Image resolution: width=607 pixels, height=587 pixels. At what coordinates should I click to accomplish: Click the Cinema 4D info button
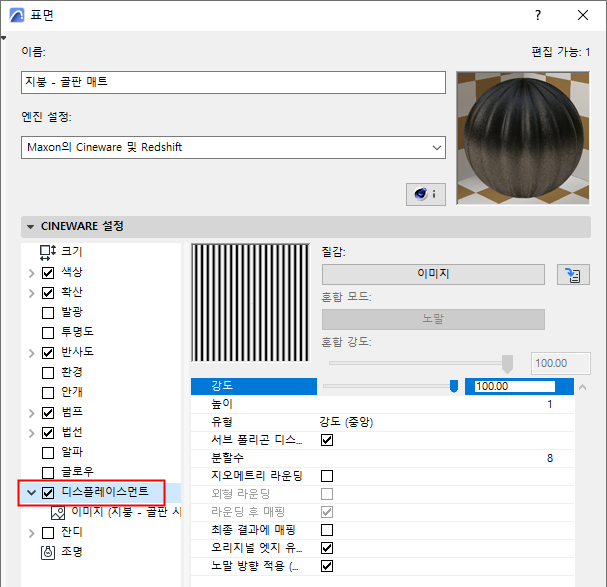425,194
